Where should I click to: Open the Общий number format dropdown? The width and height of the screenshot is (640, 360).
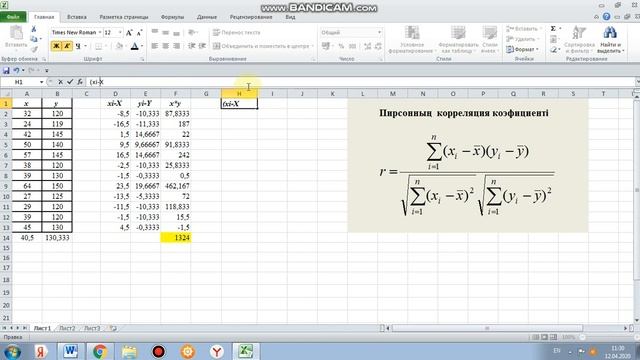click(379, 32)
